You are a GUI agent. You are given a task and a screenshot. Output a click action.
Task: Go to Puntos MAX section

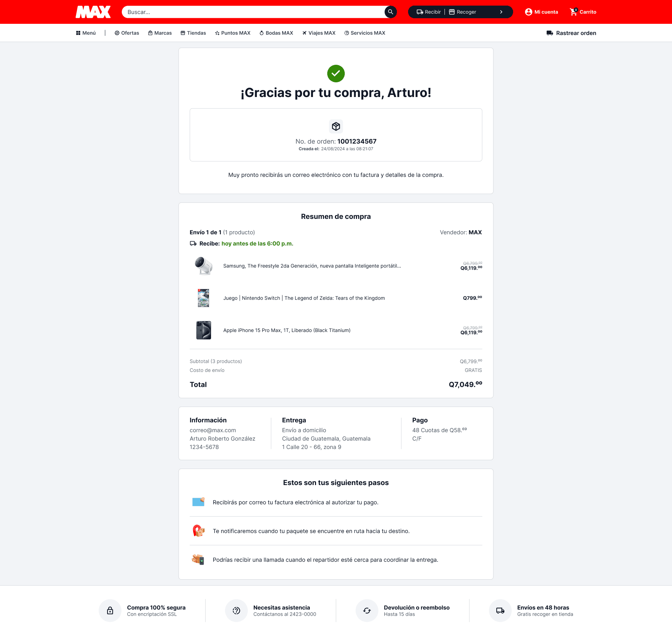coord(233,33)
